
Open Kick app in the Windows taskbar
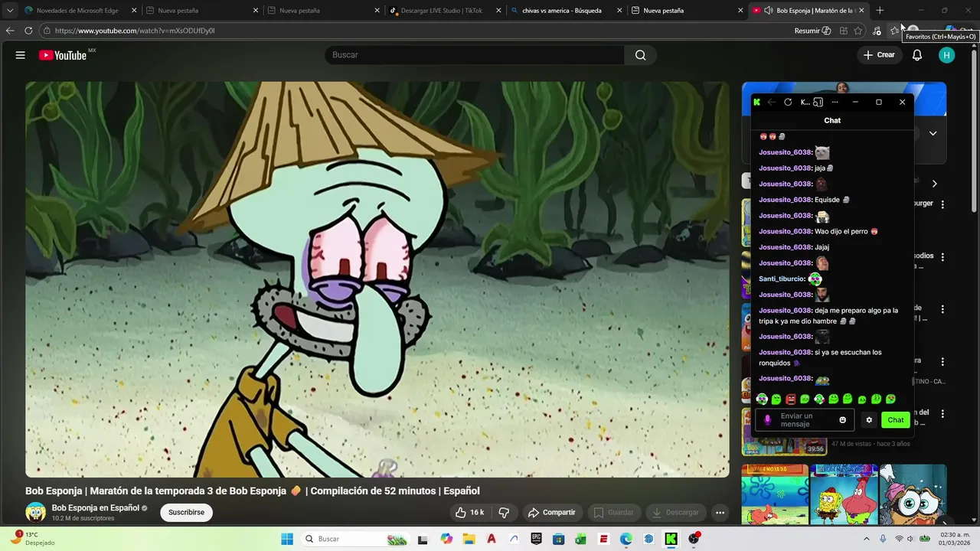(671, 539)
